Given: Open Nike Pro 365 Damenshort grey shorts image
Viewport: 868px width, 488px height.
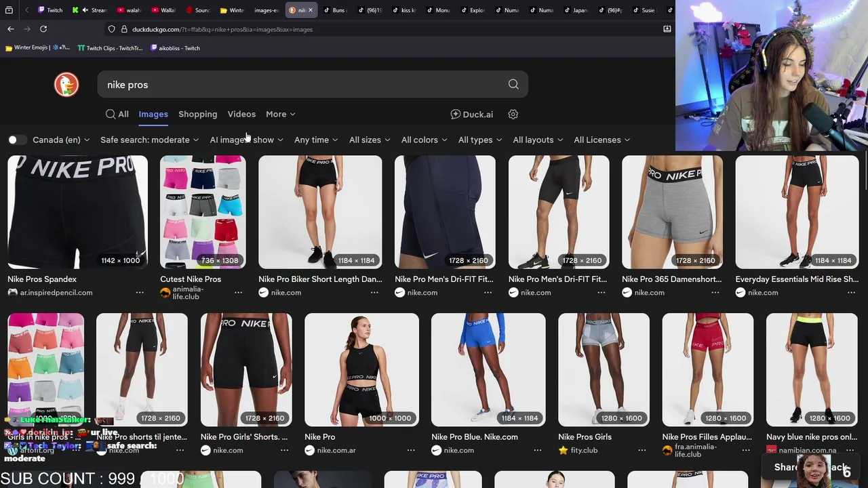Looking at the screenshot, I should [672, 212].
